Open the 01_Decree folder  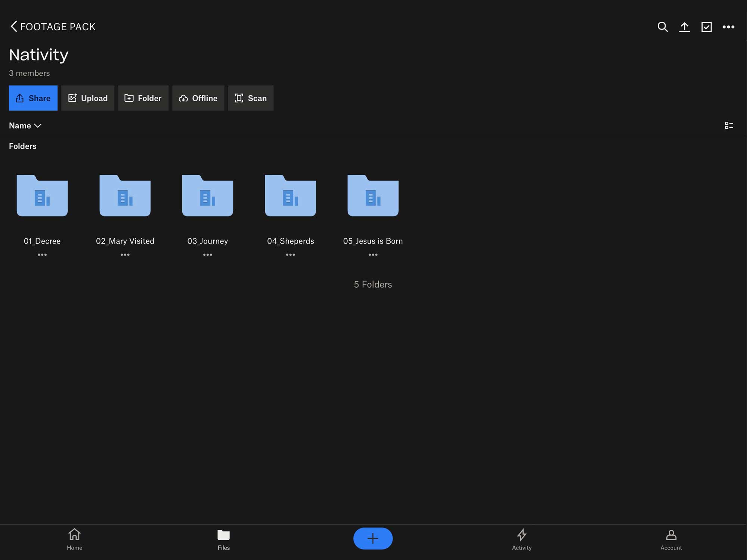pyautogui.click(x=42, y=195)
